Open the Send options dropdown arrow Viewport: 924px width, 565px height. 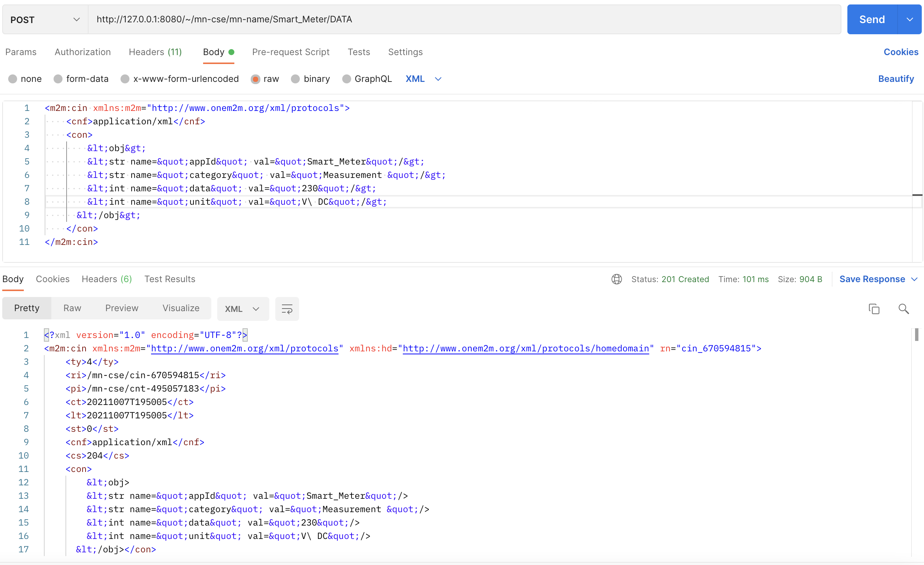(910, 19)
